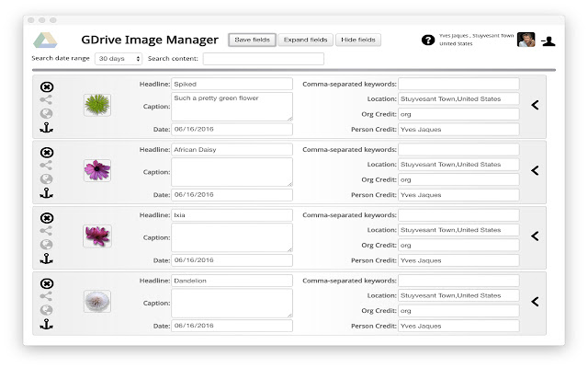Edit Person Credit field in Spiked row
Screen dimensions: 588x368
pos(458,129)
